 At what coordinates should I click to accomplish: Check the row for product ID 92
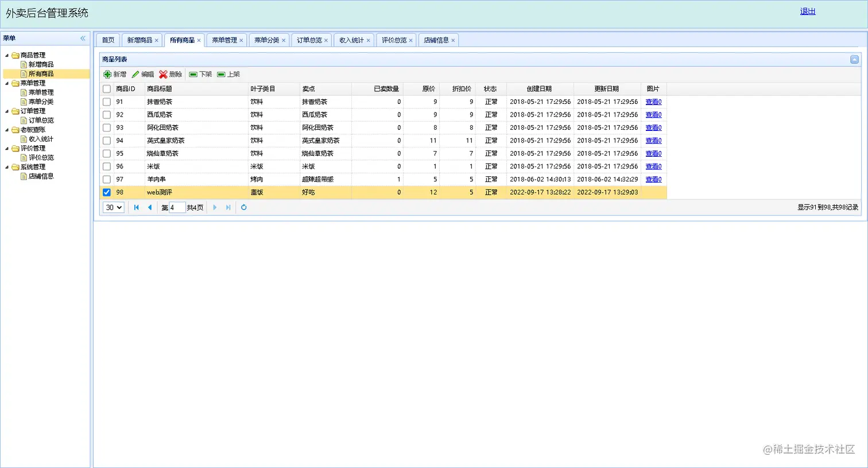click(107, 115)
